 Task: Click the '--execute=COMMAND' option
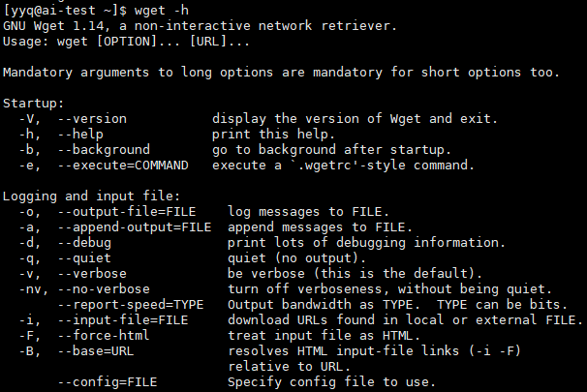pos(123,165)
